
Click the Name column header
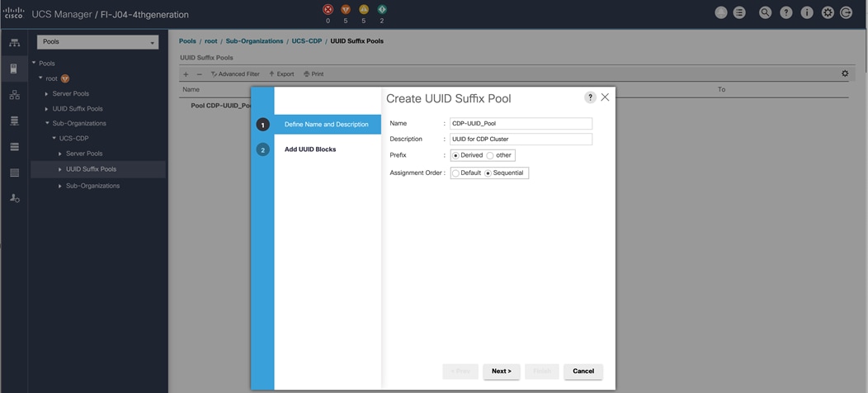(x=191, y=89)
